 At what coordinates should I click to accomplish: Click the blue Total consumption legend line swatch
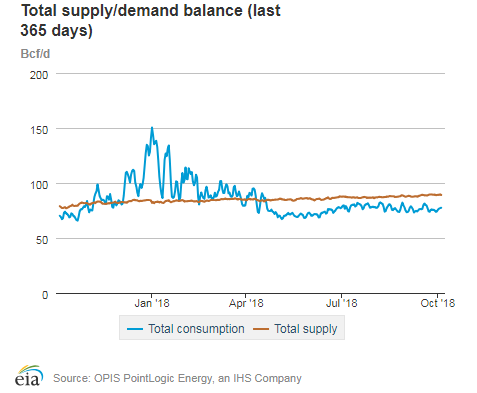[x=135, y=329]
